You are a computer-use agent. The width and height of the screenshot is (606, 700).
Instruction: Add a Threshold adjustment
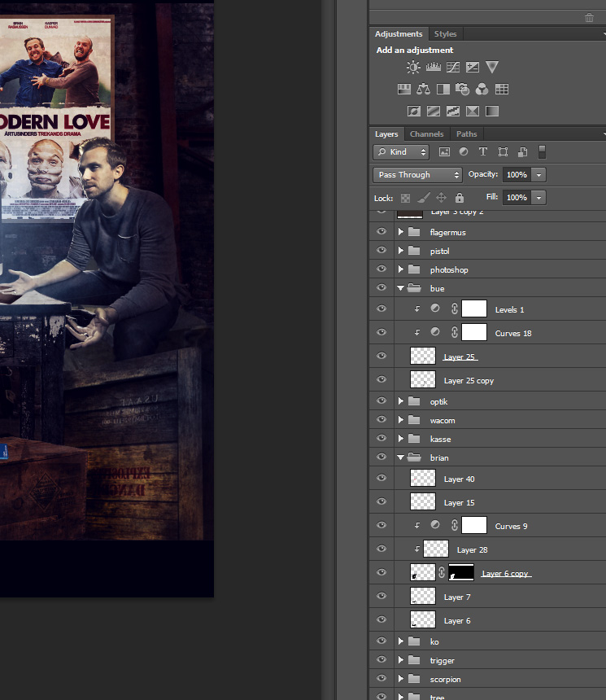[x=453, y=111]
